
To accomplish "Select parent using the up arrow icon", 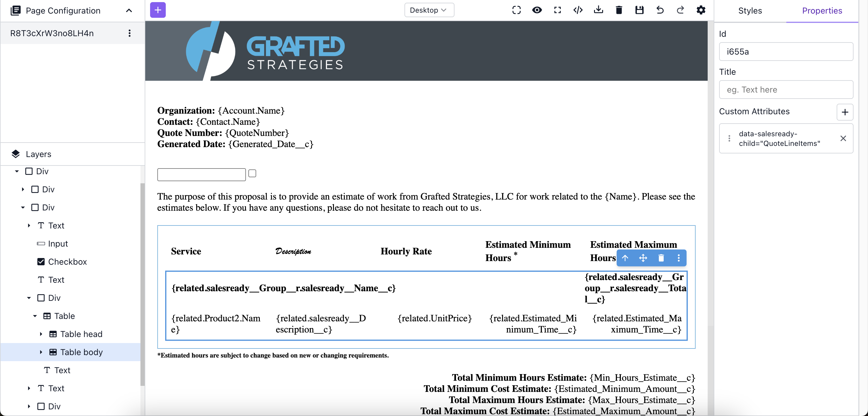I will 625,258.
